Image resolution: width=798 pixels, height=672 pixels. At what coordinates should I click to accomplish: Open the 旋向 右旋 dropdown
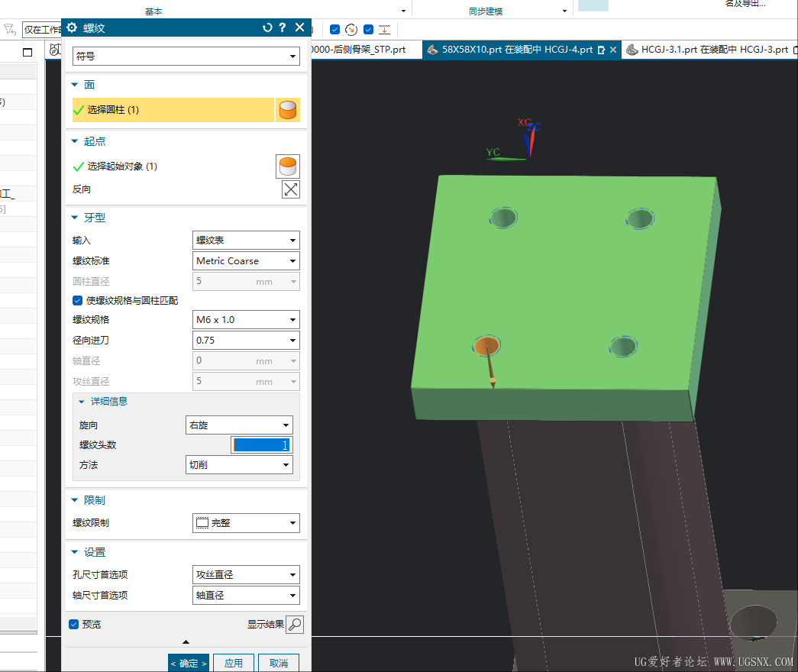tap(239, 425)
